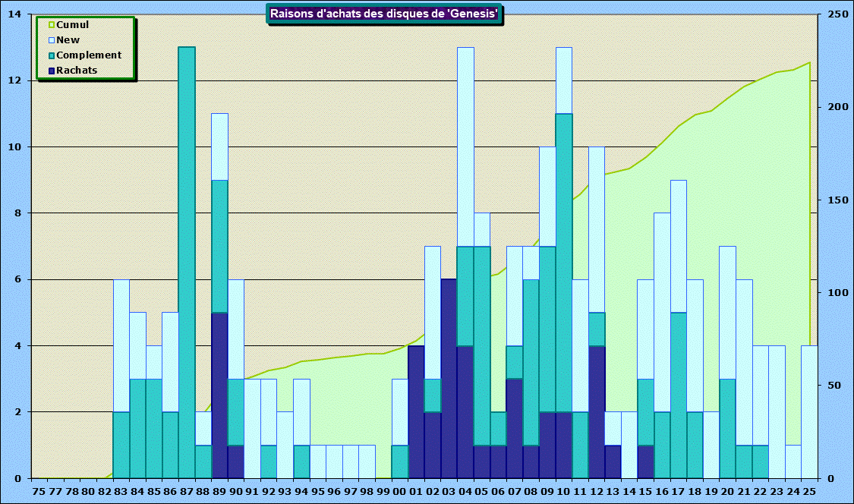
Task: Click the tall Complement bar for year 87
Action: click(187, 258)
